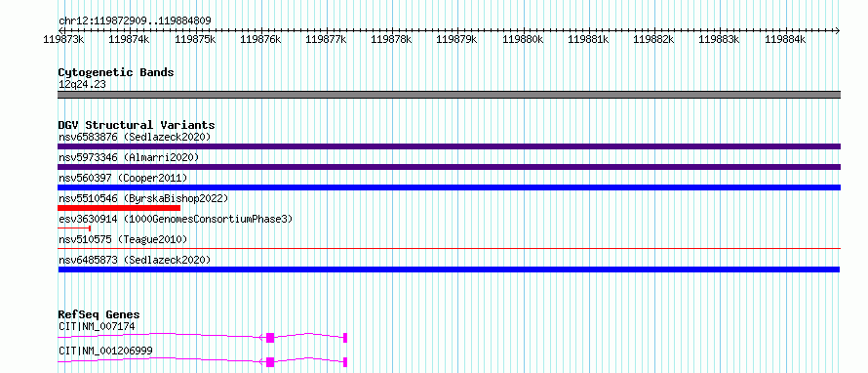Open the nsv6583876 (Sedlazeck2020) variant label

pyautogui.click(x=135, y=137)
